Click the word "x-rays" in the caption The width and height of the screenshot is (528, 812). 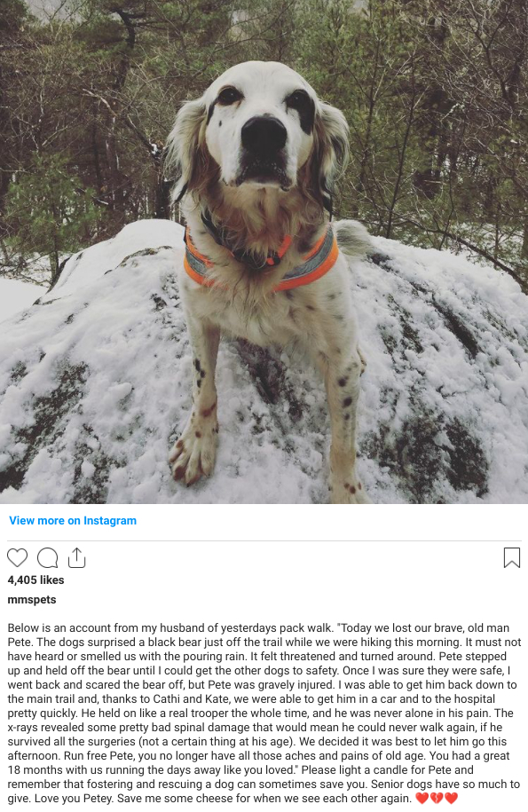coord(22,727)
